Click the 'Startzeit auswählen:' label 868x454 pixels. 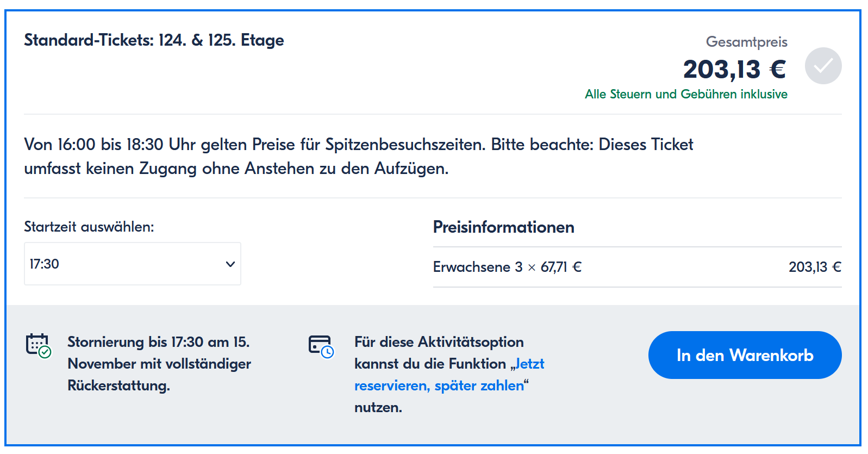(x=89, y=227)
